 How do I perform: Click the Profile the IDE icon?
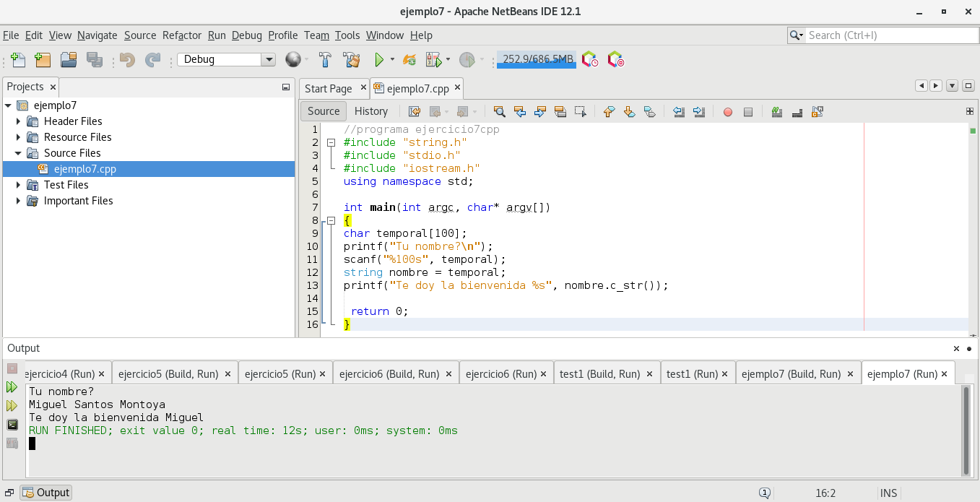click(x=590, y=60)
